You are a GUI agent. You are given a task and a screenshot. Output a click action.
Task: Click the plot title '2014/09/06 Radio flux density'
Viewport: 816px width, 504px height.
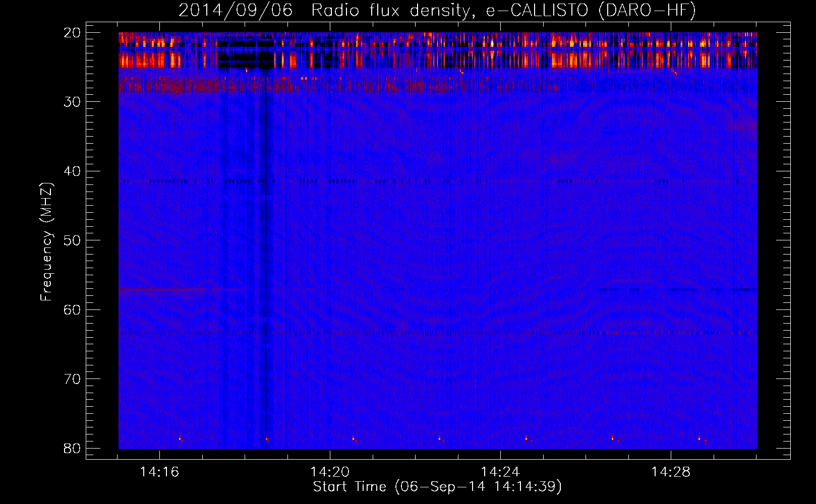[x=437, y=10]
